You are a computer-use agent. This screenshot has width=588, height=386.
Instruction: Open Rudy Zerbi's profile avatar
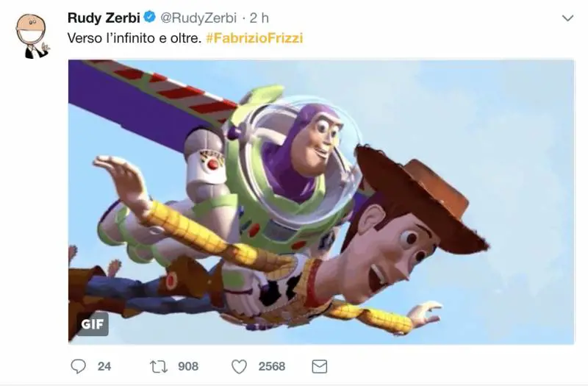click(x=33, y=35)
